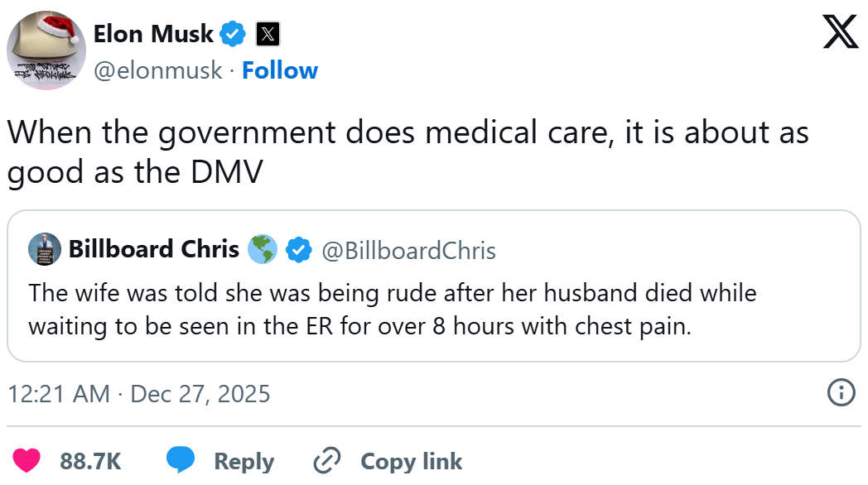Open Elon Musk's profile picture
Screen dimensions: 868x485
tap(46, 50)
